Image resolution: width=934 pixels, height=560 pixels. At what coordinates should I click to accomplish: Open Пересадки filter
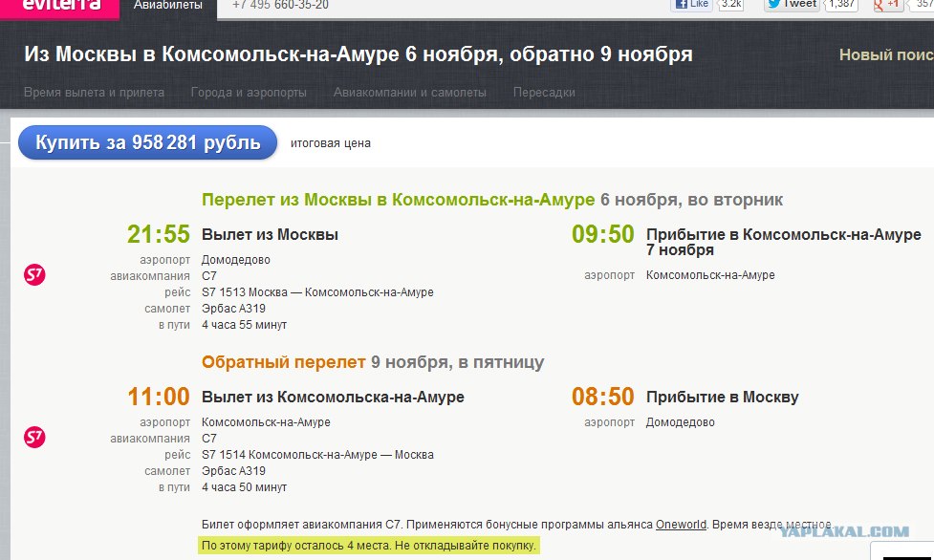544,93
